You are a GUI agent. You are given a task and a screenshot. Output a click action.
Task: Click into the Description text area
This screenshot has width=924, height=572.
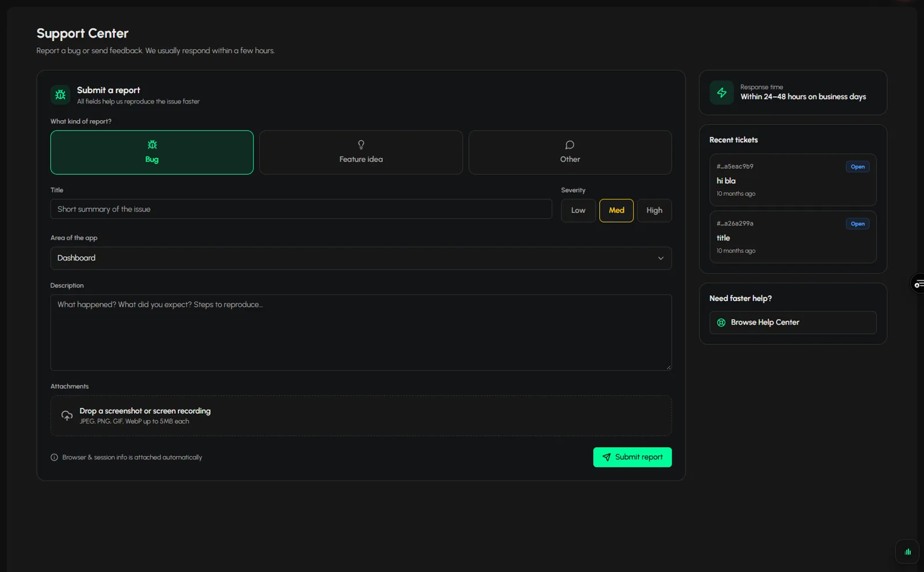(x=361, y=333)
